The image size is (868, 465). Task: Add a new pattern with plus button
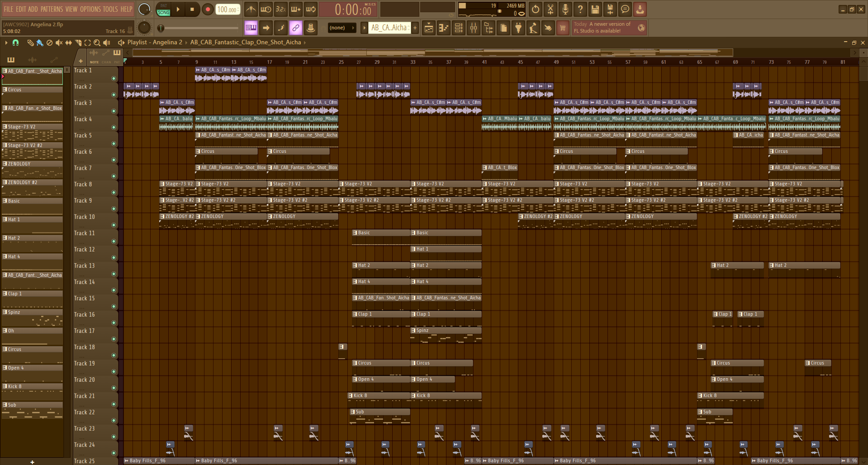pyautogui.click(x=415, y=28)
